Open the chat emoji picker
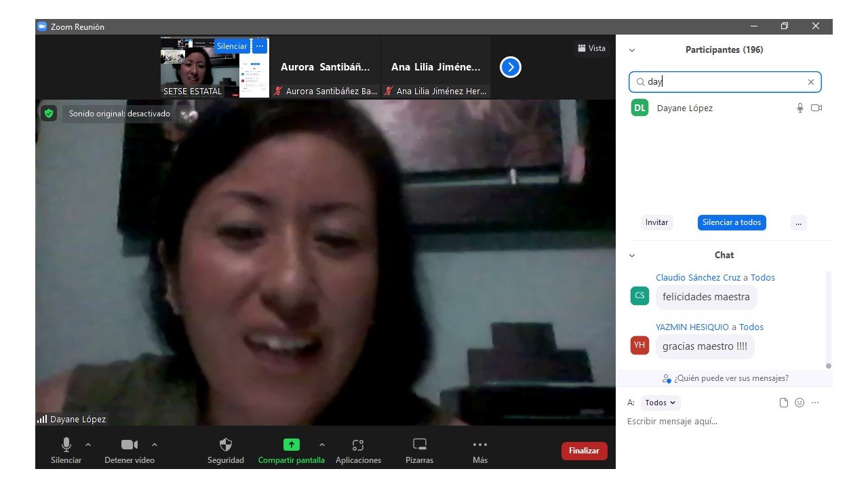Image resolution: width=868 pixels, height=488 pixels. (x=800, y=403)
